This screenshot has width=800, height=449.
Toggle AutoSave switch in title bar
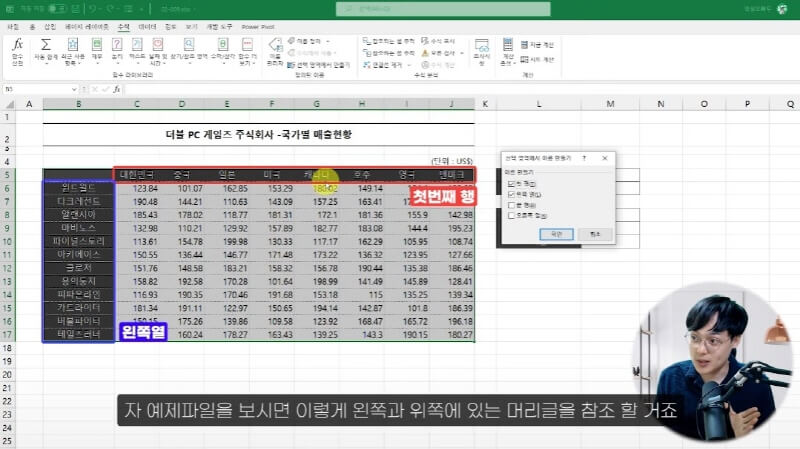(x=57, y=9)
